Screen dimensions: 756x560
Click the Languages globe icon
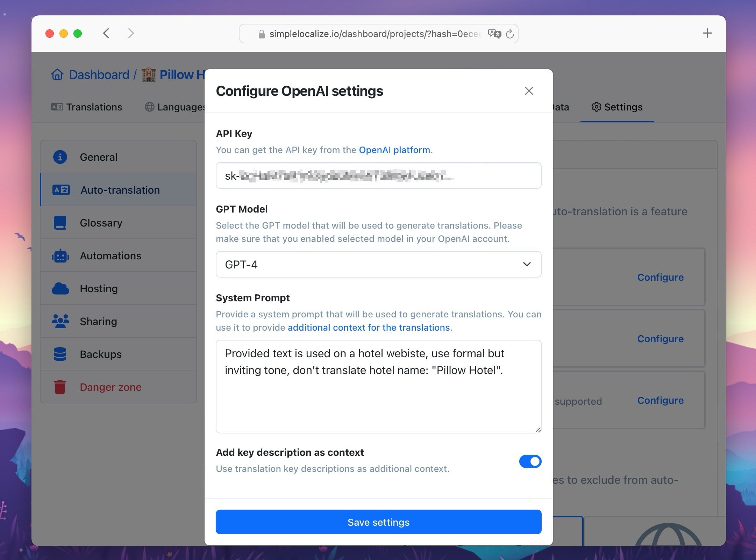tap(149, 107)
